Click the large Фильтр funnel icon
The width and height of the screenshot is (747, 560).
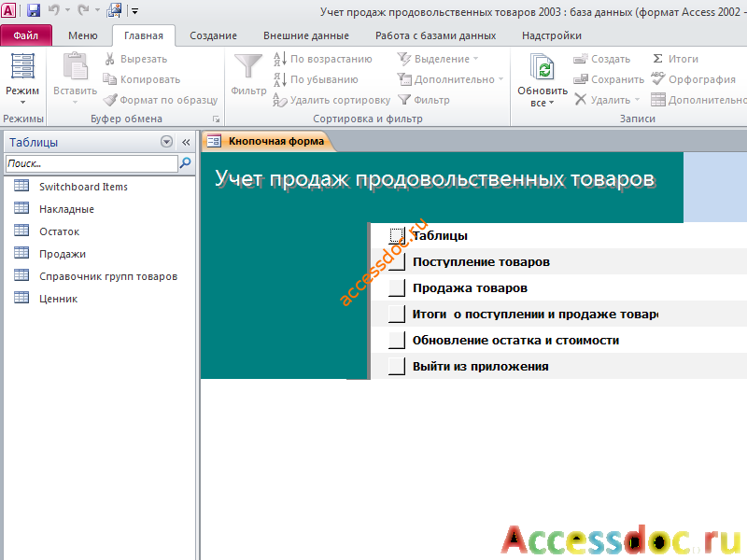[248, 66]
